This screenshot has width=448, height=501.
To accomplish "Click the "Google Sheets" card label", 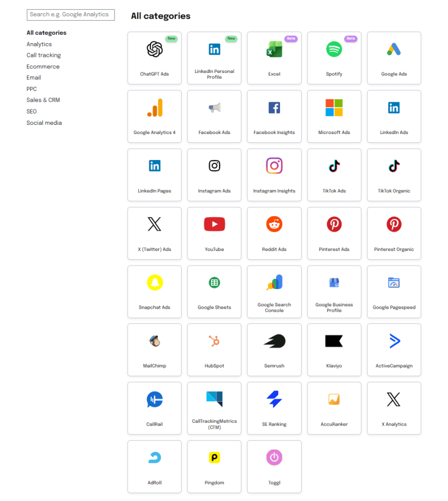I will click(x=214, y=307).
